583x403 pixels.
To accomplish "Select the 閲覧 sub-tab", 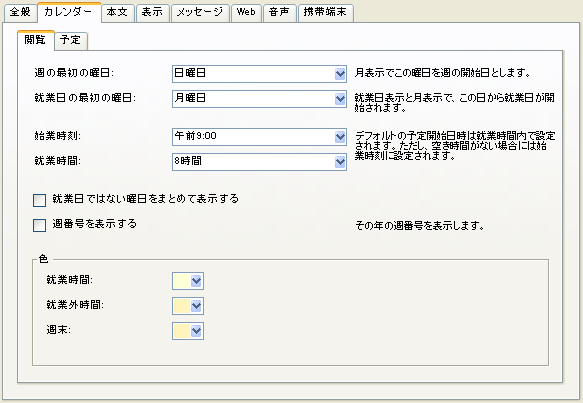I will coord(36,40).
